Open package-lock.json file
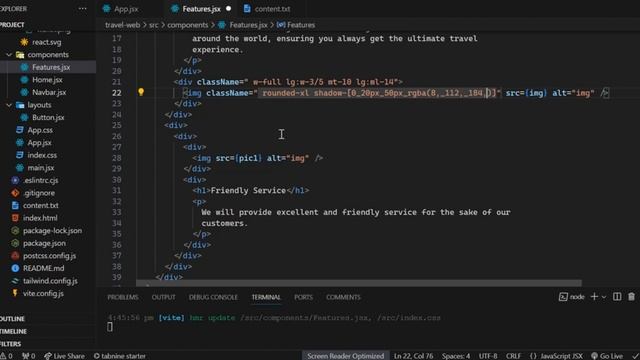Image resolution: width=640 pixels, height=360 pixels. [52, 231]
